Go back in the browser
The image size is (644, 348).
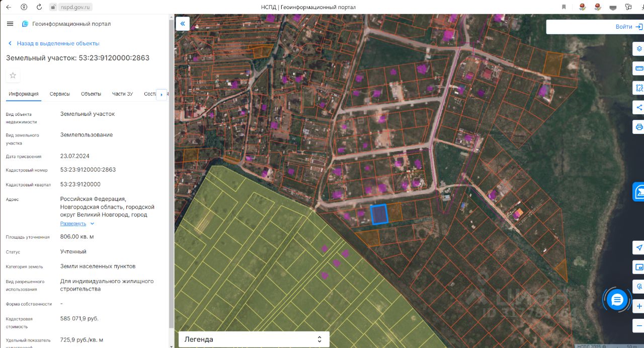tap(9, 7)
